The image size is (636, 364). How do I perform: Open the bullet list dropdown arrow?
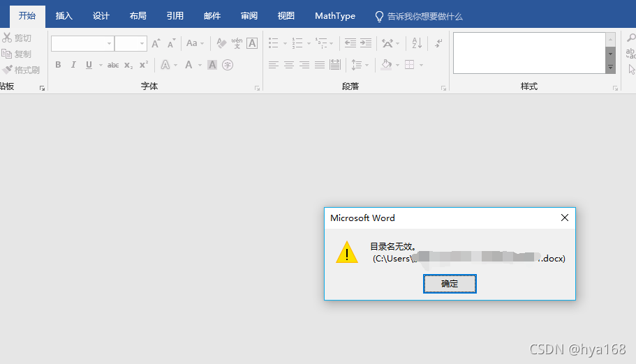click(x=285, y=43)
